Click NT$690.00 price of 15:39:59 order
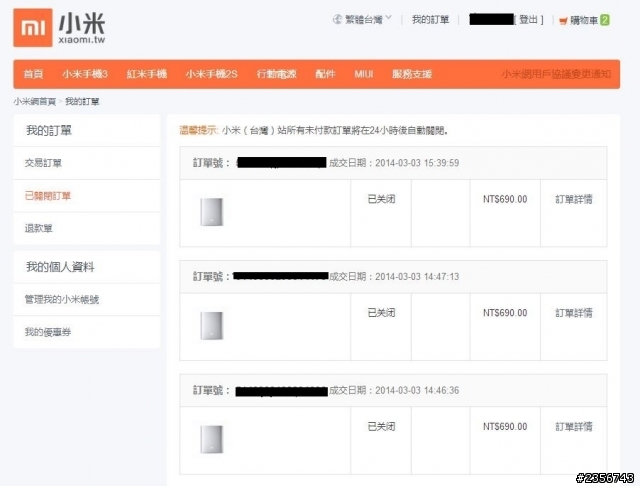This screenshot has height=486, width=640. [505, 199]
